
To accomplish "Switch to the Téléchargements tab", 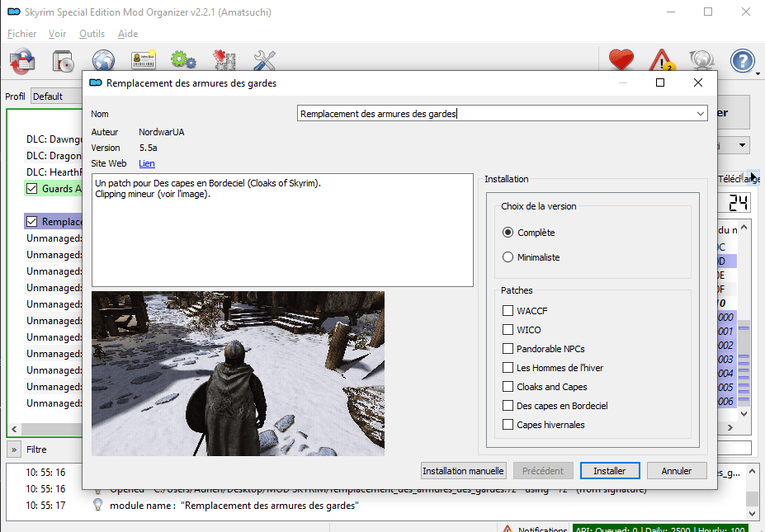I will point(738,179).
